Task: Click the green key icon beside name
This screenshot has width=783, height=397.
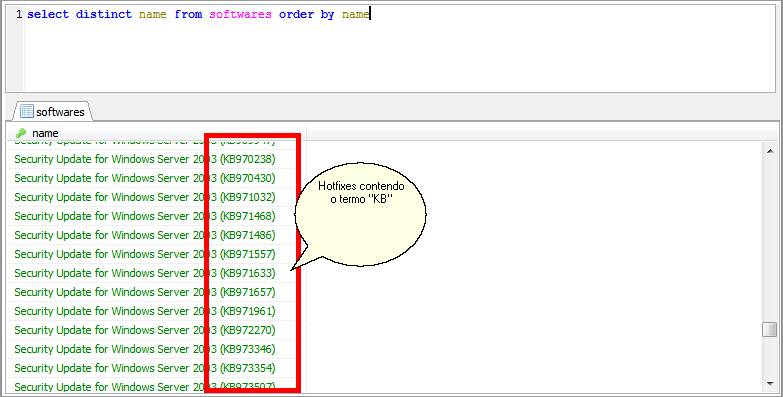Action: click(21, 133)
